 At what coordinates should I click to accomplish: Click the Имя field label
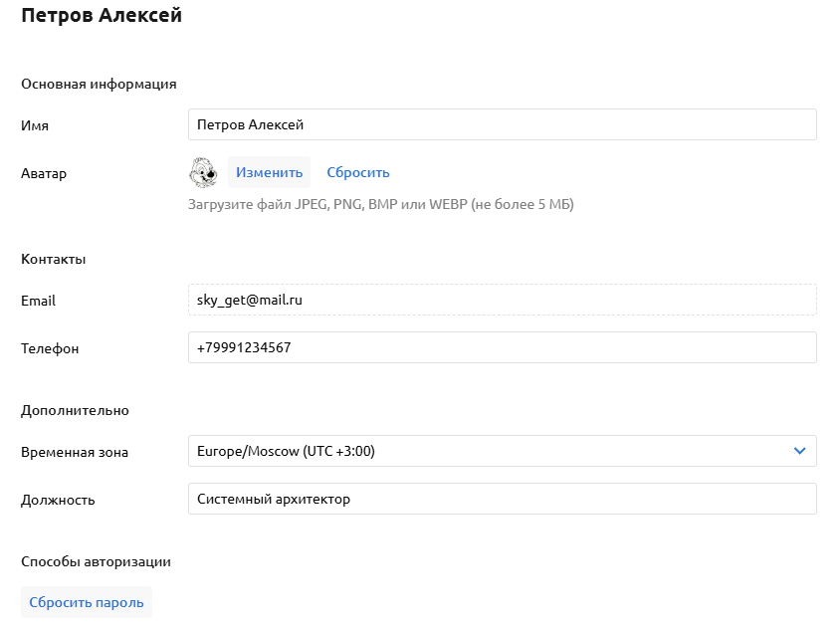tap(35, 125)
